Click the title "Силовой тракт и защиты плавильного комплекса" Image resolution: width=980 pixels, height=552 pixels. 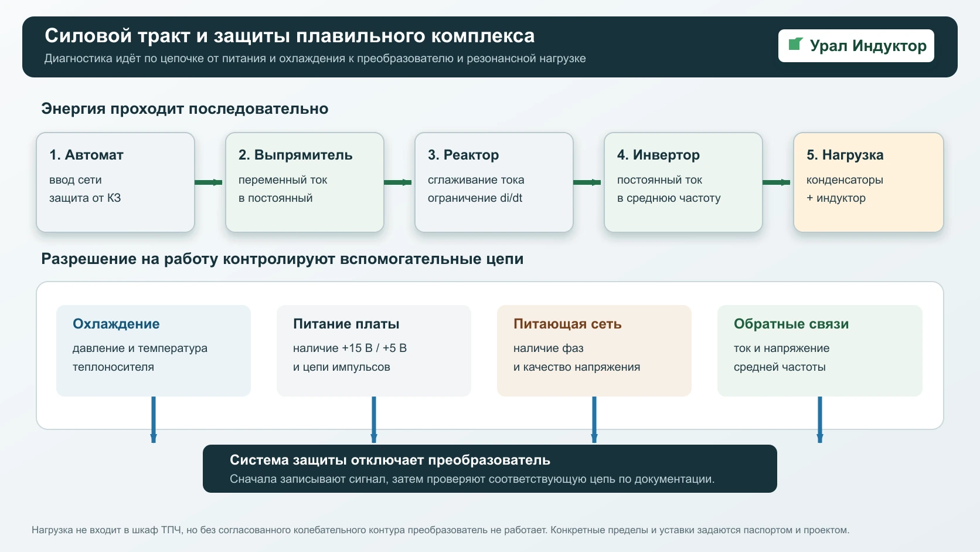[x=290, y=36]
